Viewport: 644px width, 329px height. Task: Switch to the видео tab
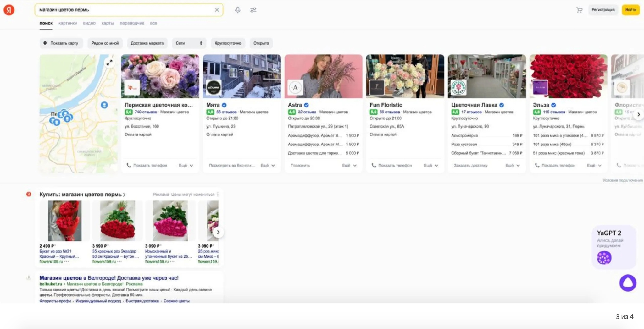pos(89,23)
